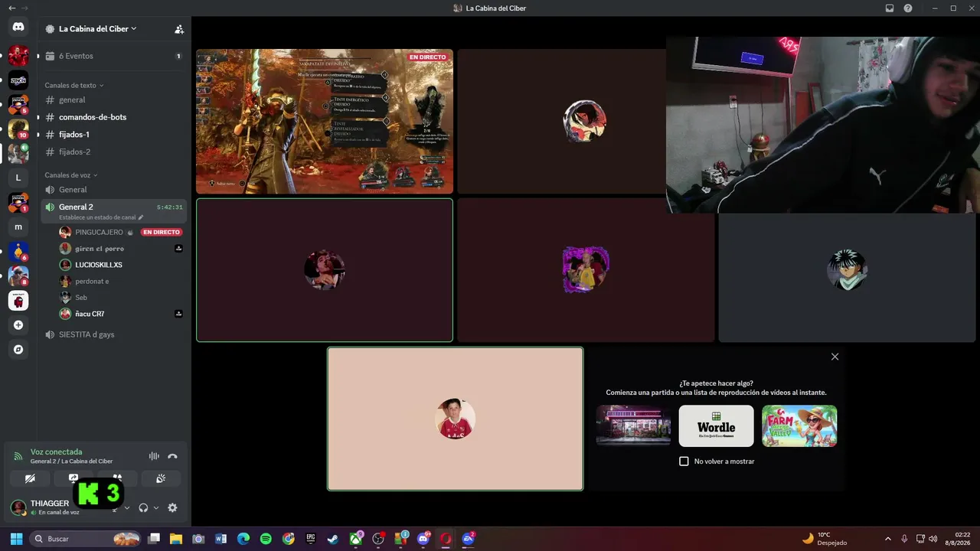This screenshot has height=551, width=980.
Task: Open the soundboard button
Action: (161, 478)
